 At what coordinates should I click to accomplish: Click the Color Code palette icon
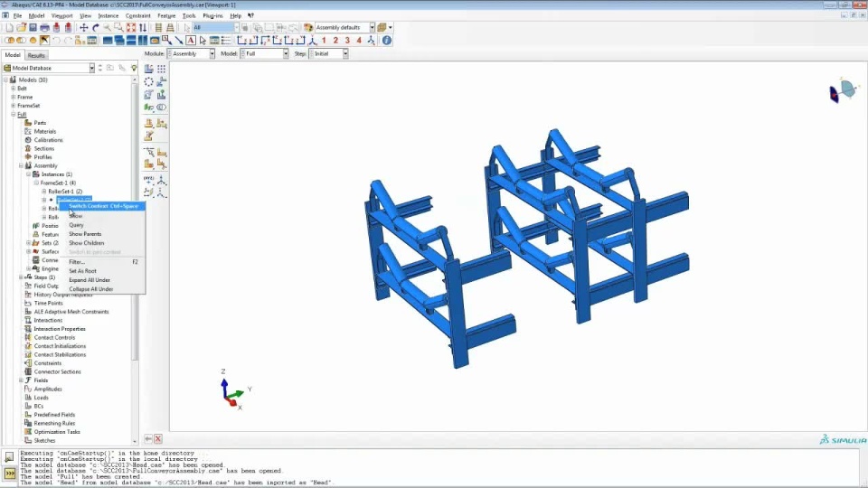(308, 28)
